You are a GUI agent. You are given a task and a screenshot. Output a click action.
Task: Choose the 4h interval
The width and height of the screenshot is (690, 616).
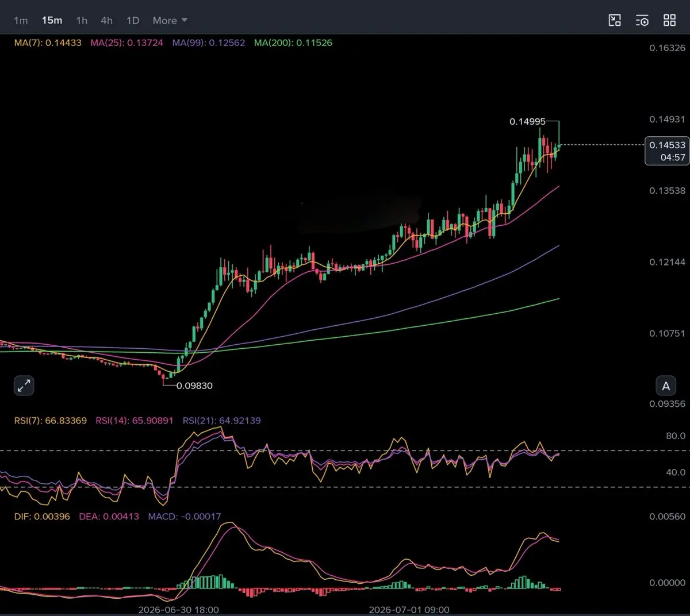[106, 21]
